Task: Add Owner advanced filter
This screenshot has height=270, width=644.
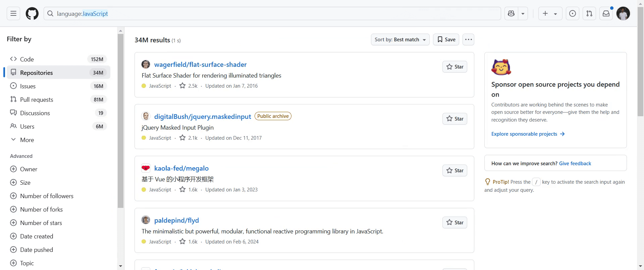Action: [x=58, y=169]
